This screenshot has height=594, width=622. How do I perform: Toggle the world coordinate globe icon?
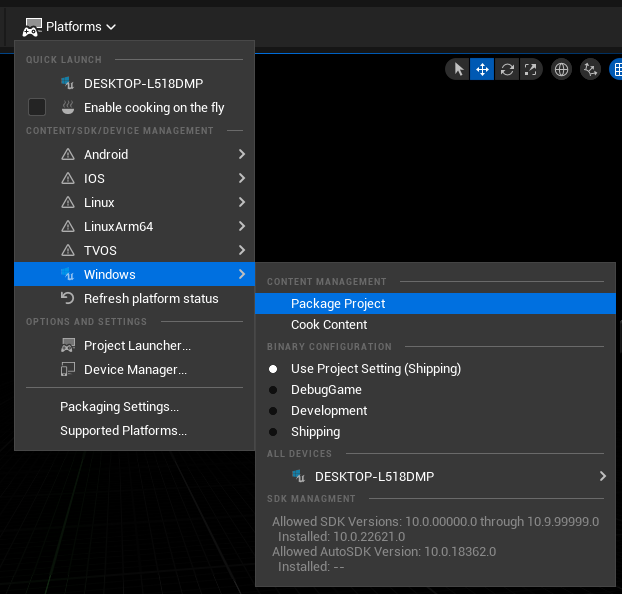(561, 69)
